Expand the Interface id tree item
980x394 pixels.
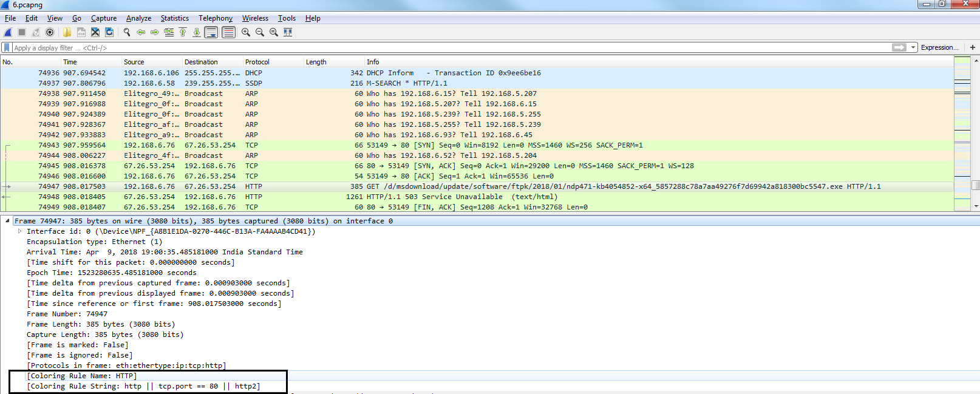[x=19, y=231]
